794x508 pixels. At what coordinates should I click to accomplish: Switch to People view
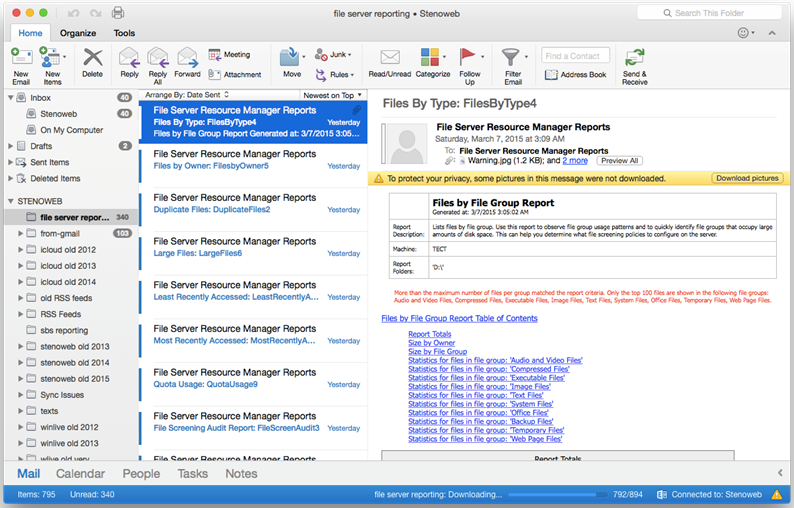coord(141,474)
